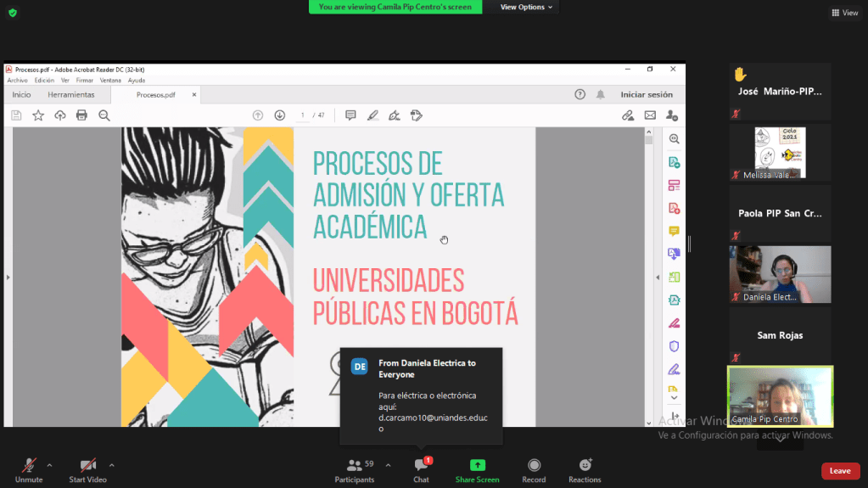This screenshot has height=488, width=868.
Task: Bookmark the file with the star icon
Action: tap(38, 115)
